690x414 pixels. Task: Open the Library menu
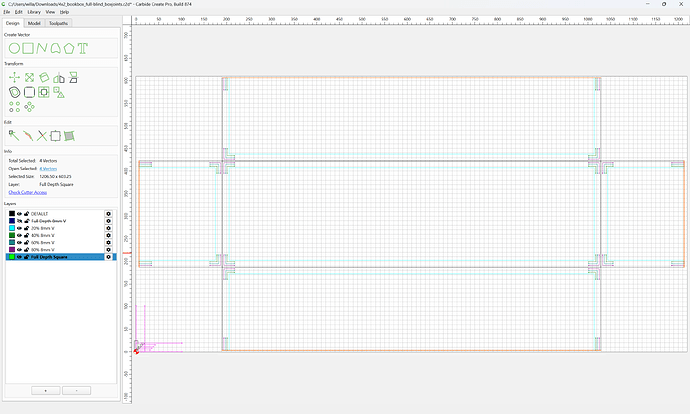(34, 12)
